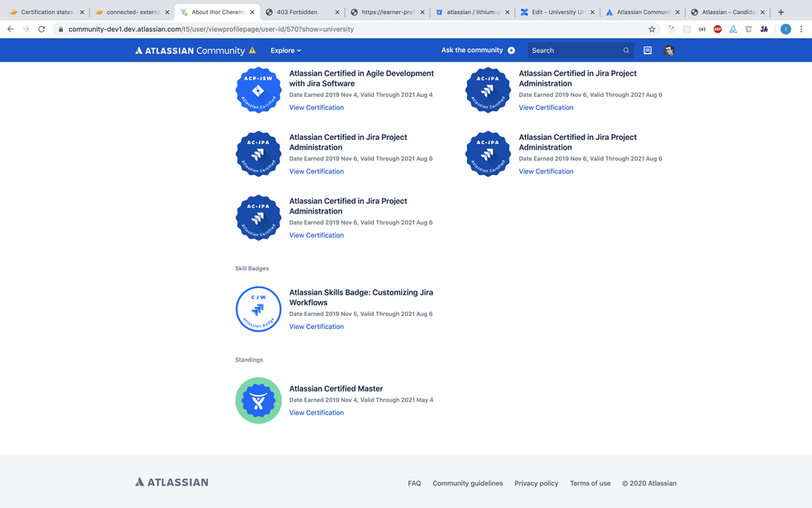Switch to the 'atlassian / lithium-p' tab
This screenshot has height=508, width=812.
472,12
